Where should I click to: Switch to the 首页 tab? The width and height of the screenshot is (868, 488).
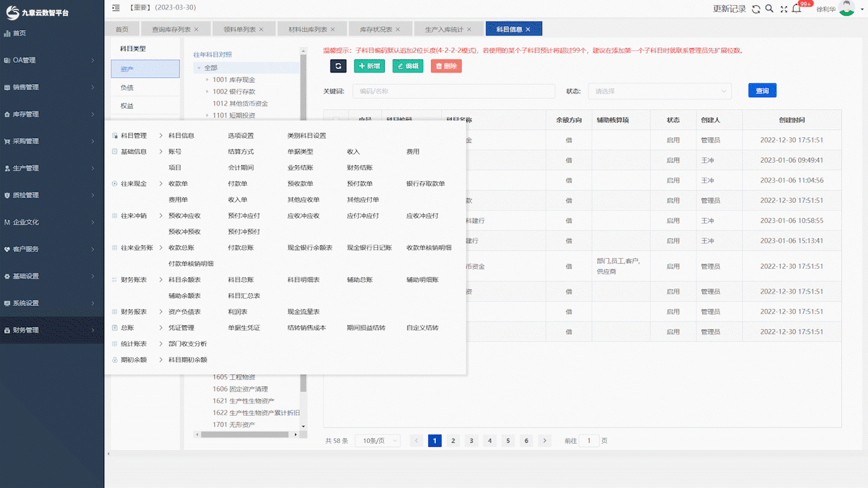tap(122, 29)
